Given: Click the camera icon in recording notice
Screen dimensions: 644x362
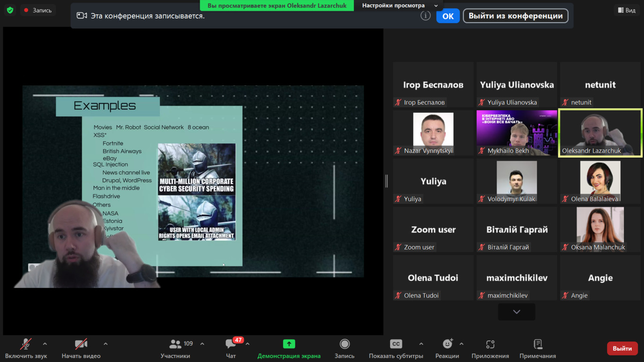Looking at the screenshot, I should click(82, 16).
